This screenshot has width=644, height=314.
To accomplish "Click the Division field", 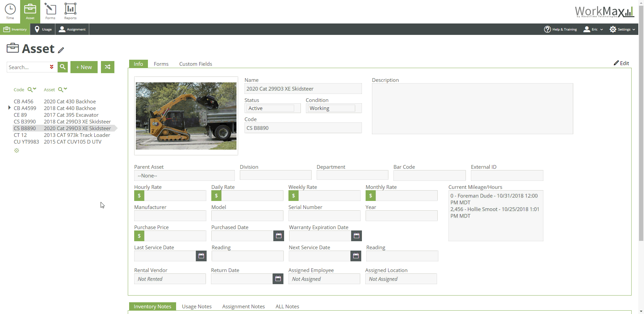I will pos(275,175).
